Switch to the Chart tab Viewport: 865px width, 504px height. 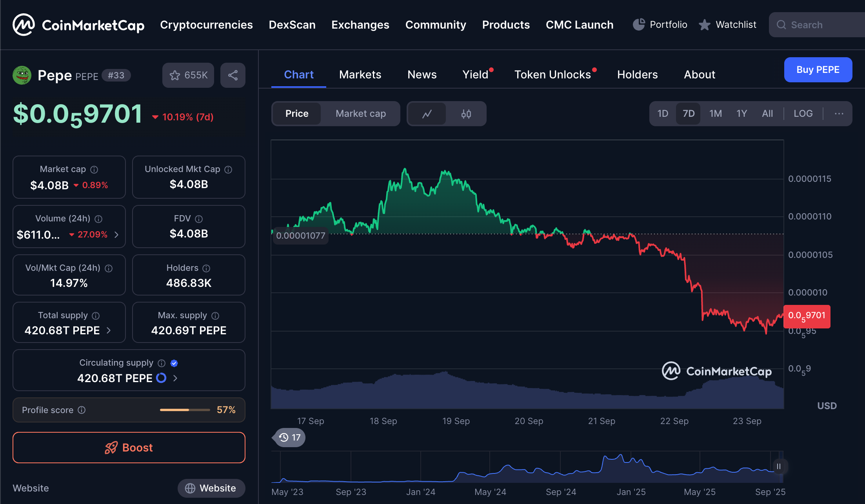299,74
